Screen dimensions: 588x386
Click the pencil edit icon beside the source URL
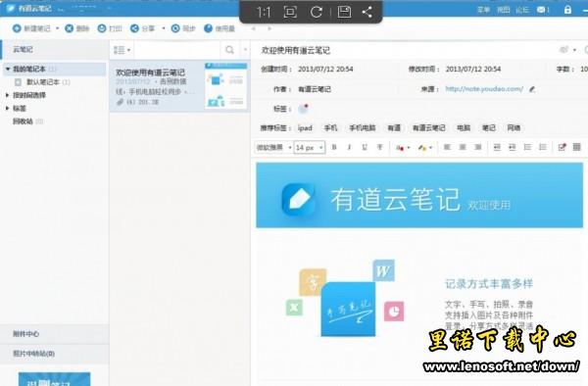point(532,89)
